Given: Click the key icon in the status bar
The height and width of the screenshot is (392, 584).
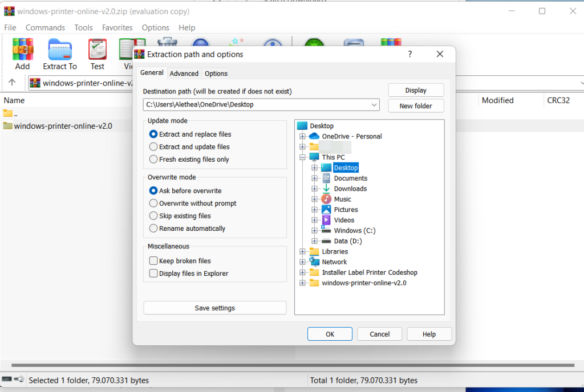Looking at the screenshot, I should coord(19,379).
